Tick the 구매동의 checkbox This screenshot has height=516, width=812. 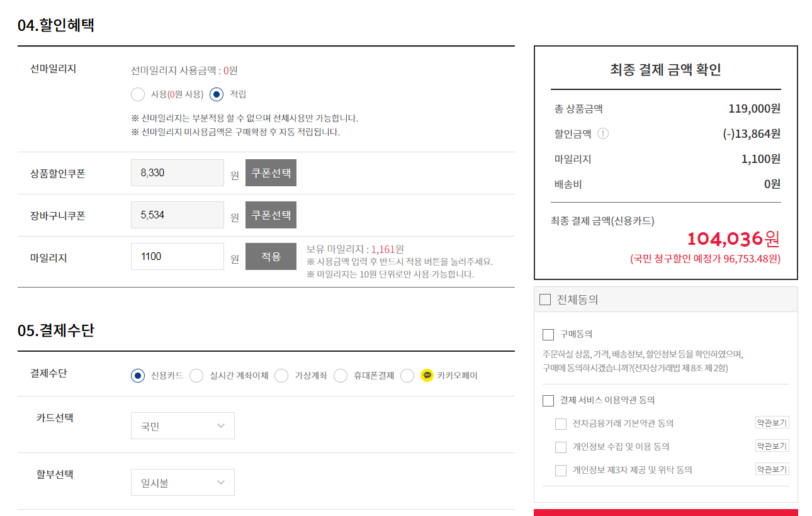point(548,334)
